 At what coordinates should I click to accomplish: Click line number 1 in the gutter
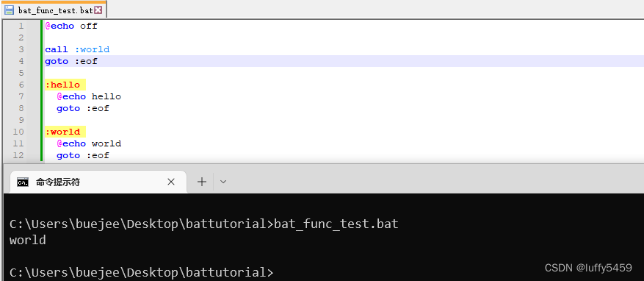(21, 26)
